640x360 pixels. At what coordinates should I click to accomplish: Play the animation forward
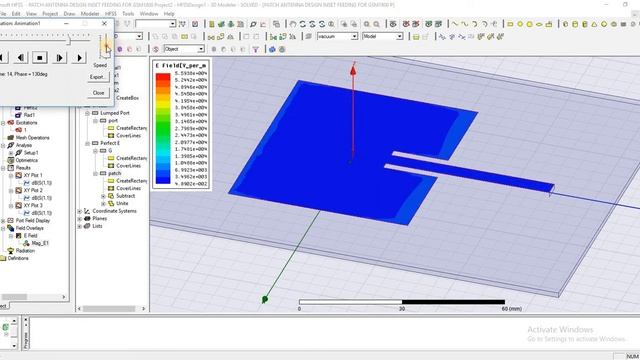click(x=79, y=58)
